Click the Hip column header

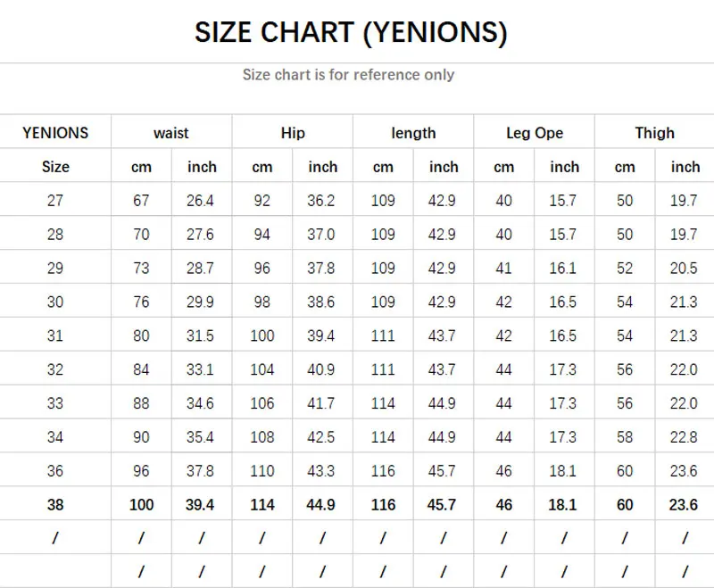(292, 133)
